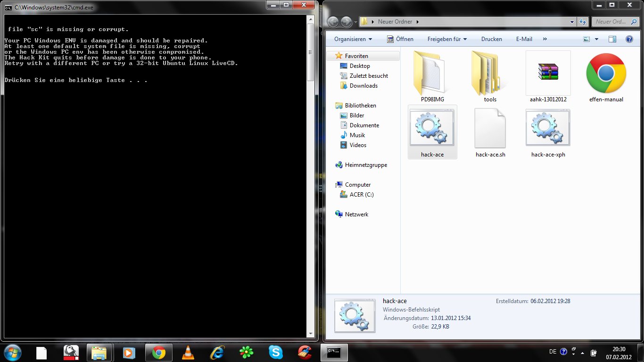Change view mode using the views icon

(x=586, y=39)
